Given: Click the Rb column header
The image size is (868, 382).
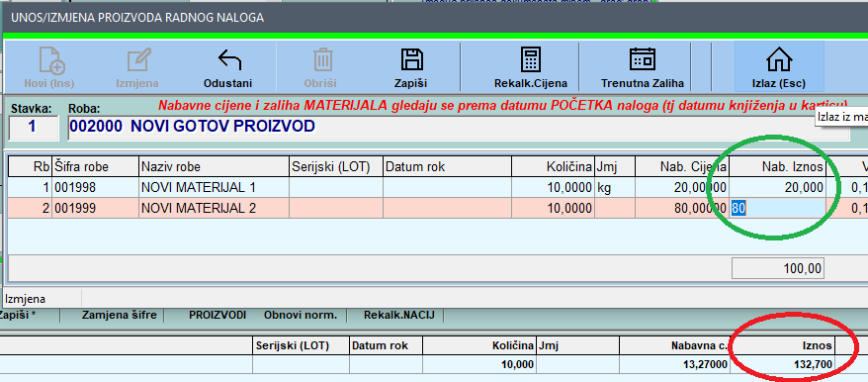Looking at the screenshot, I should (30, 167).
